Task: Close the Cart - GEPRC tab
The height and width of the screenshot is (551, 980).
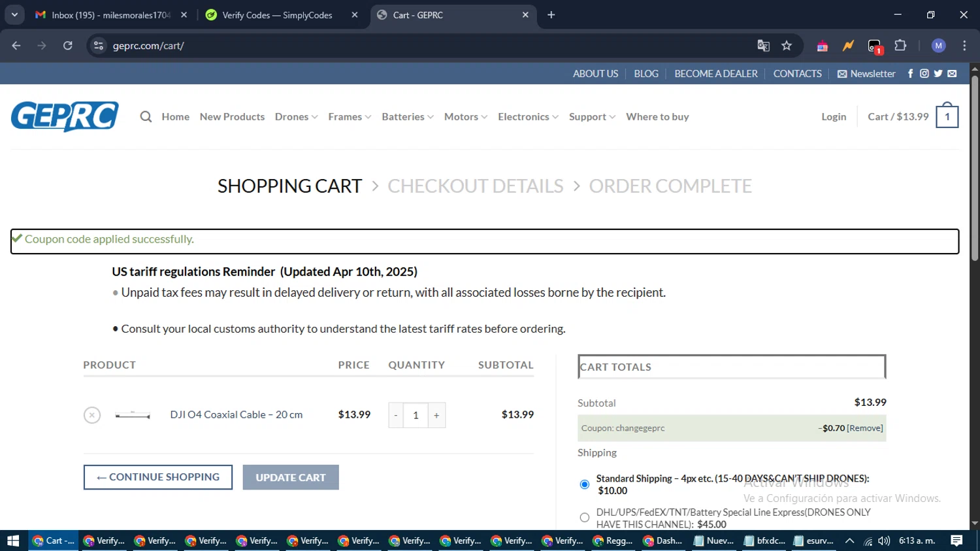Action: point(525,15)
